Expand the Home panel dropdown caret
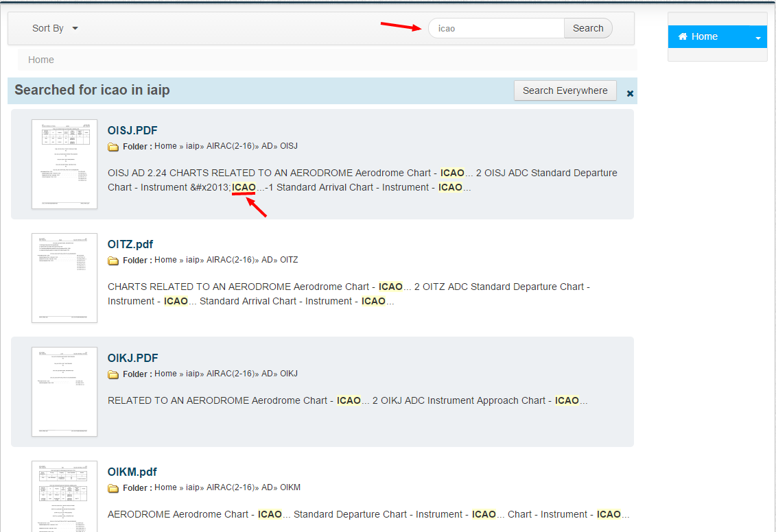The width and height of the screenshot is (776, 532). tap(758, 38)
